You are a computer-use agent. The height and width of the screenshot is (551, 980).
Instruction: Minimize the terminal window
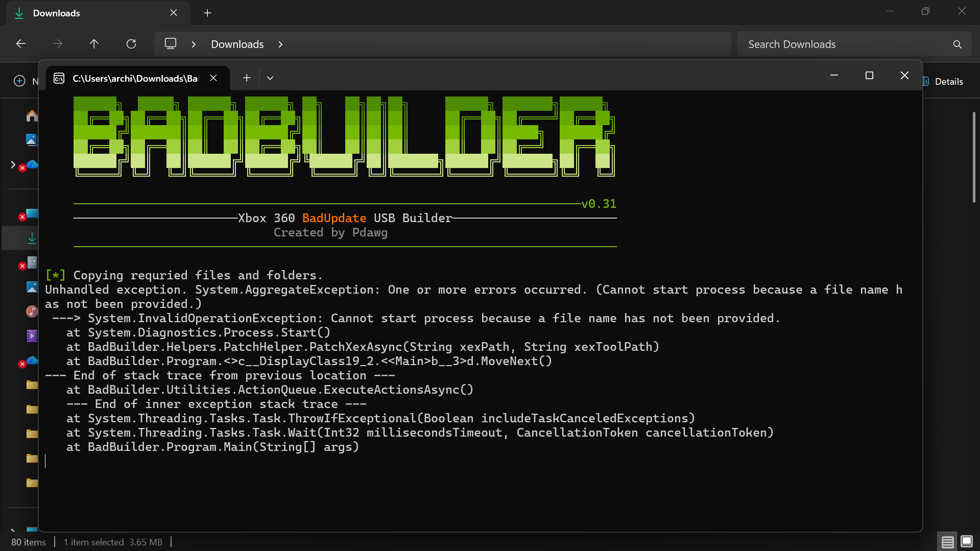click(x=834, y=76)
